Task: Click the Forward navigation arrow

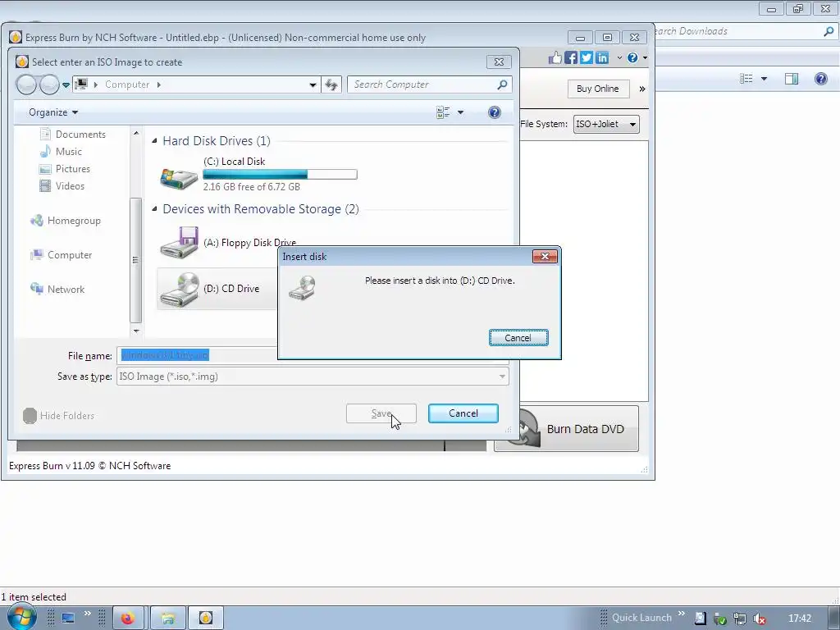Action: click(49, 84)
